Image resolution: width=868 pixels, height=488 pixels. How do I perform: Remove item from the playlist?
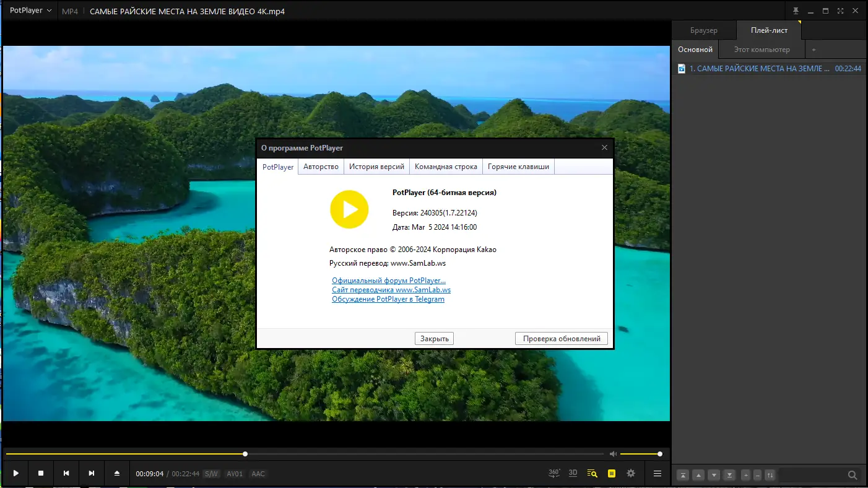point(757,475)
